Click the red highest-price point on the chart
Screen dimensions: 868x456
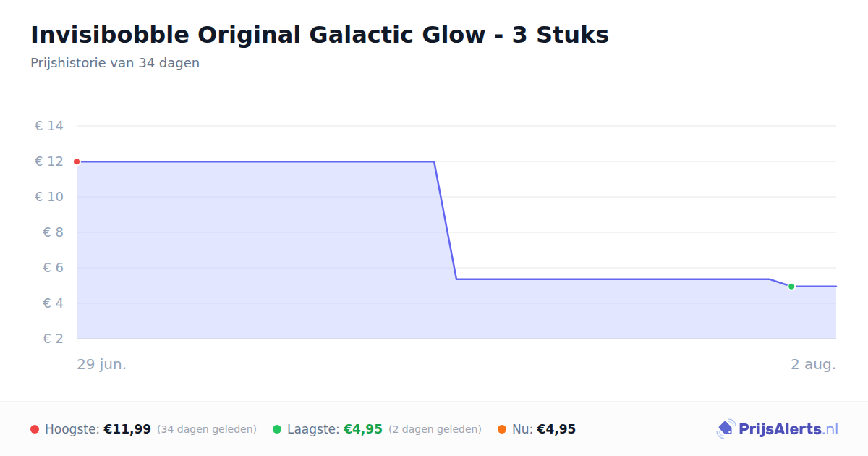tap(77, 161)
